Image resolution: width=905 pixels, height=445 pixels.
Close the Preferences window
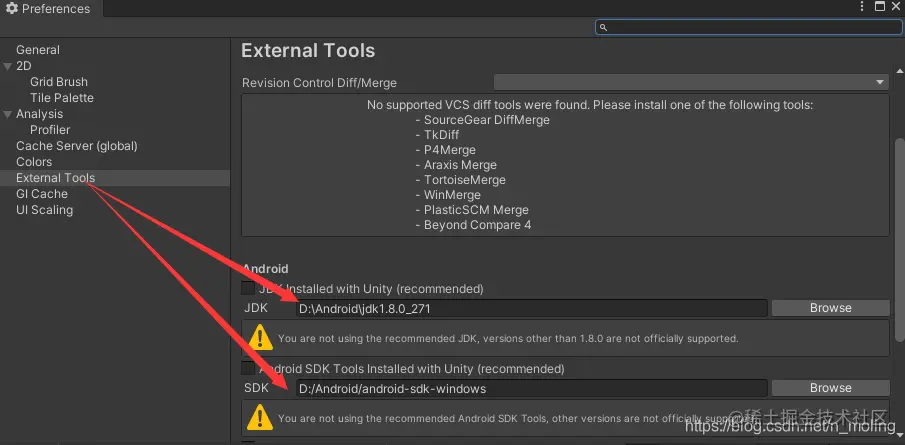tap(896, 6)
